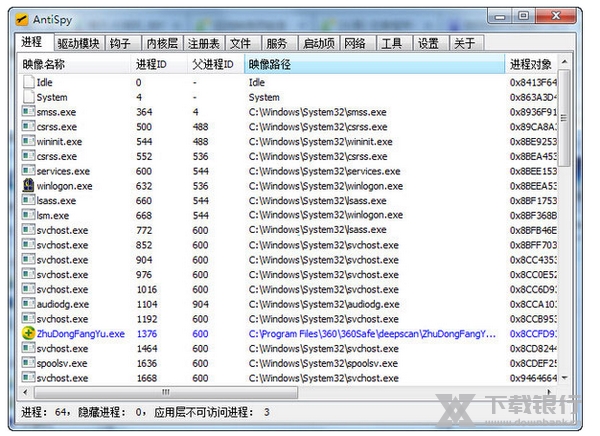Click icon of svchost.exe PID 1192
This screenshot has height=436, width=600.
pyautogui.click(x=28, y=318)
